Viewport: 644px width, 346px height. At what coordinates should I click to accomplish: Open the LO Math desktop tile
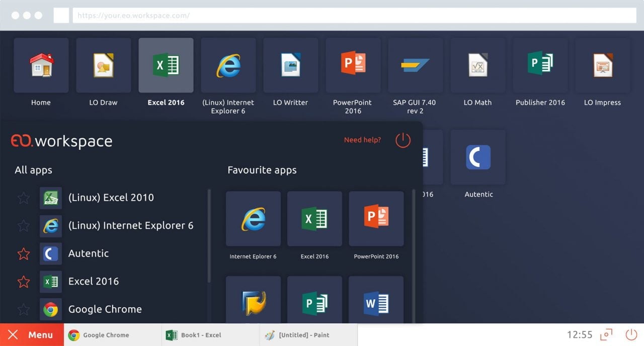click(478, 65)
